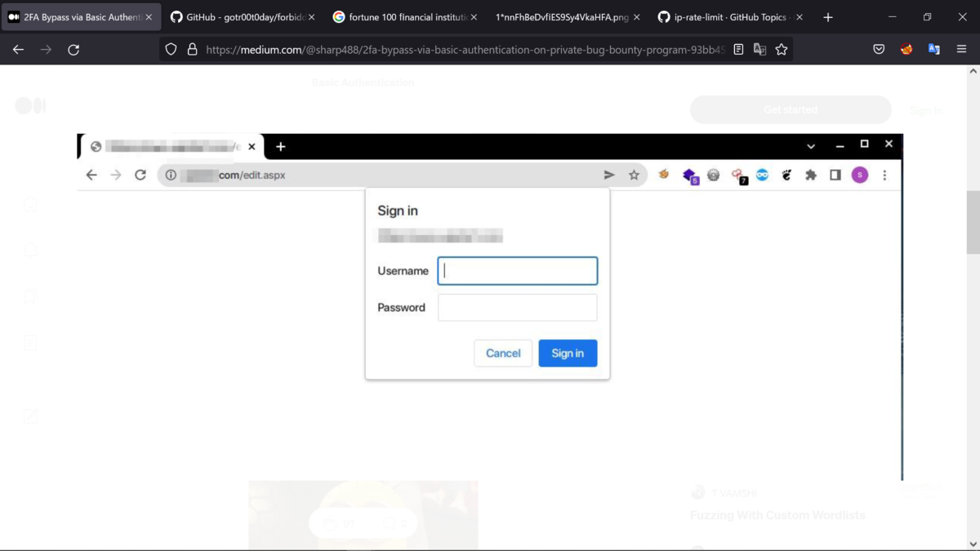Click the purple S profile swatch in Chrome toolbar
Viewport: 980px width, 551px height.
pos(859,175)
